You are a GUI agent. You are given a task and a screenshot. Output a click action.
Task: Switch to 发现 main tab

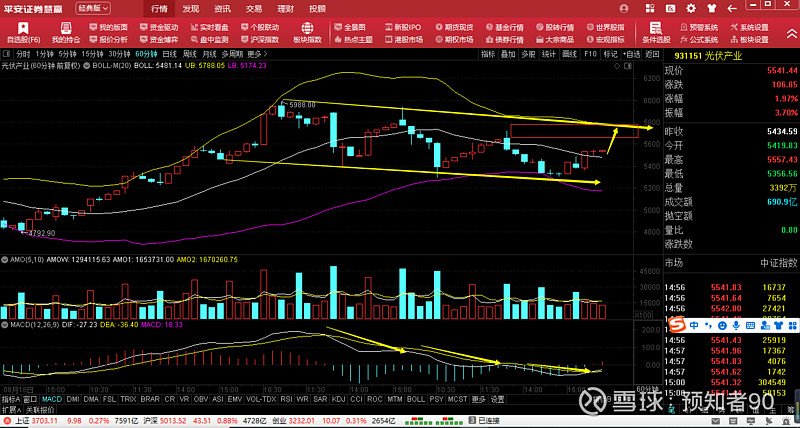click(191, 9)
